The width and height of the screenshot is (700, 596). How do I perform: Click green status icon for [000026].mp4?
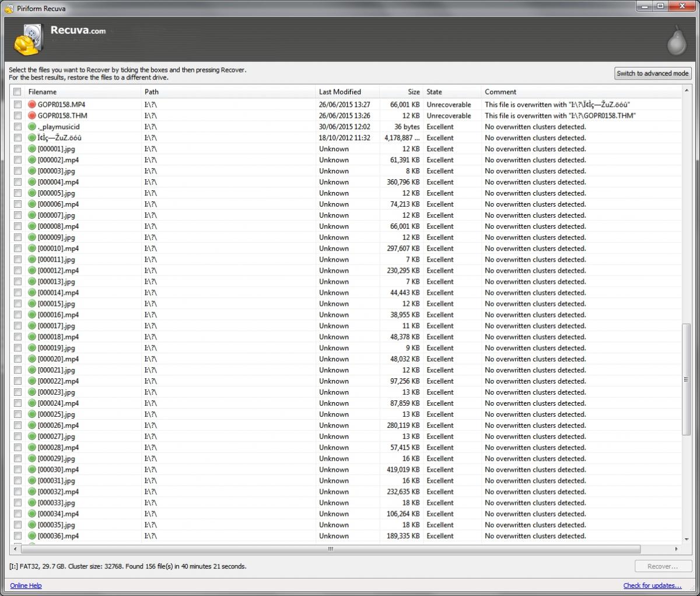pyautogui.click(x=32, y=426)
